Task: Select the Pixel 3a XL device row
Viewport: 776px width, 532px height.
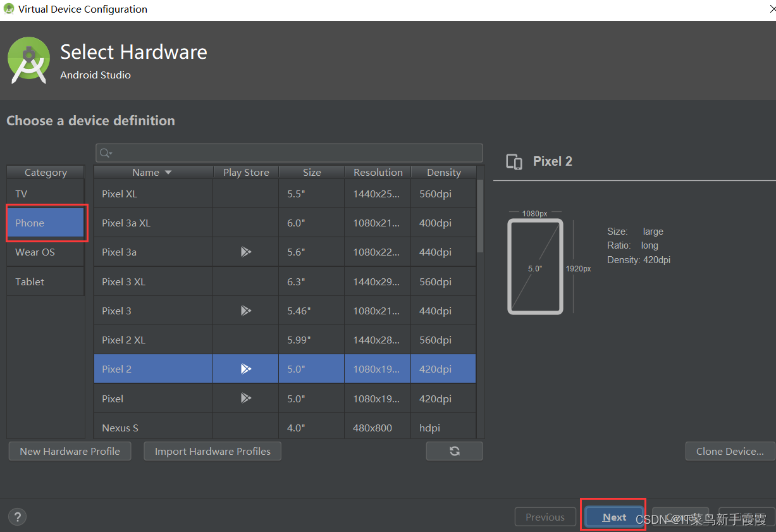Action: [x=285, y=223]
